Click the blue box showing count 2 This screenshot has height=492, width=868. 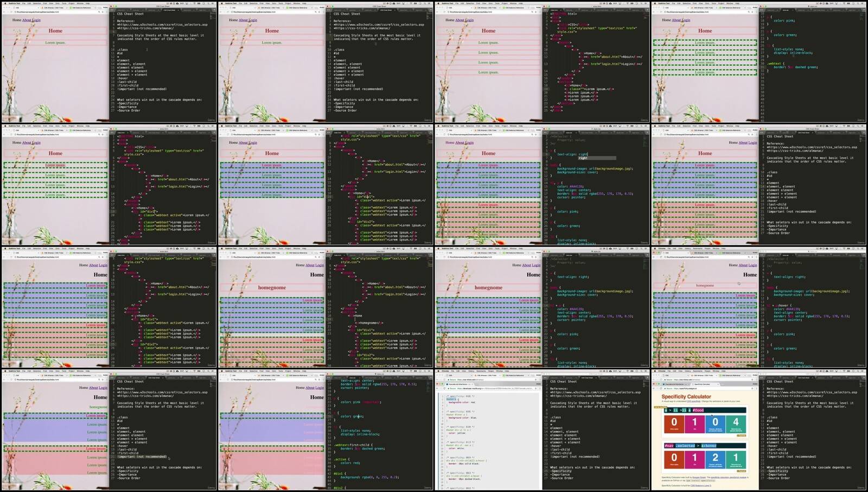coord(715,459)
